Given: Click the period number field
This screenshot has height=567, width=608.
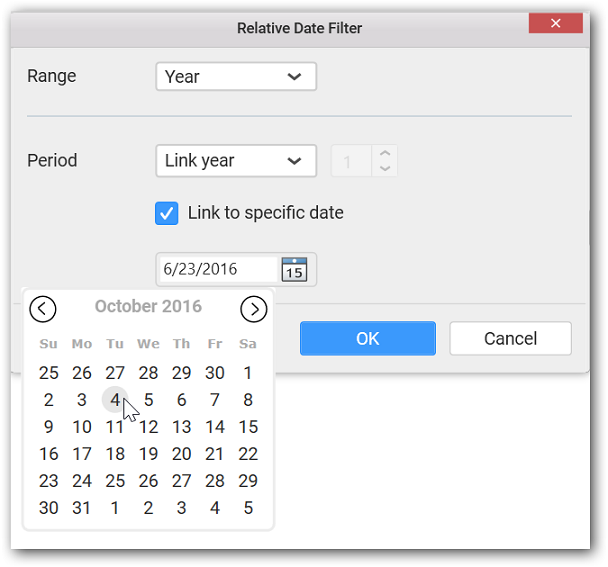Looking at the screenshot, I should [351, 161].
